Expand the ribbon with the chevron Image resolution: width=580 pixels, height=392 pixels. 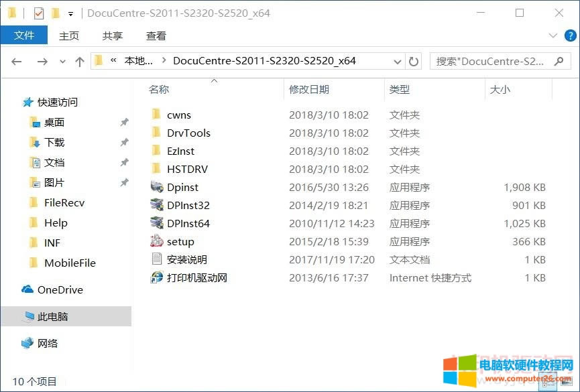[553, 36]
